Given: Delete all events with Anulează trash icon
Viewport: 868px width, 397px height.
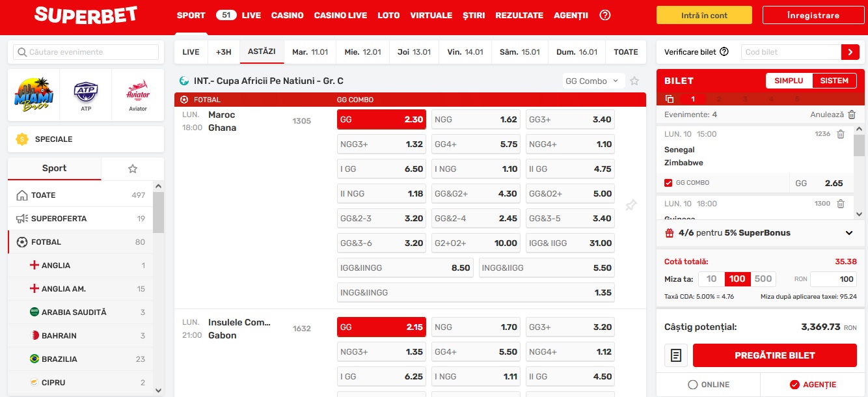Looking at the screenshot, I should pyautogui.click(x=852, y=115).
